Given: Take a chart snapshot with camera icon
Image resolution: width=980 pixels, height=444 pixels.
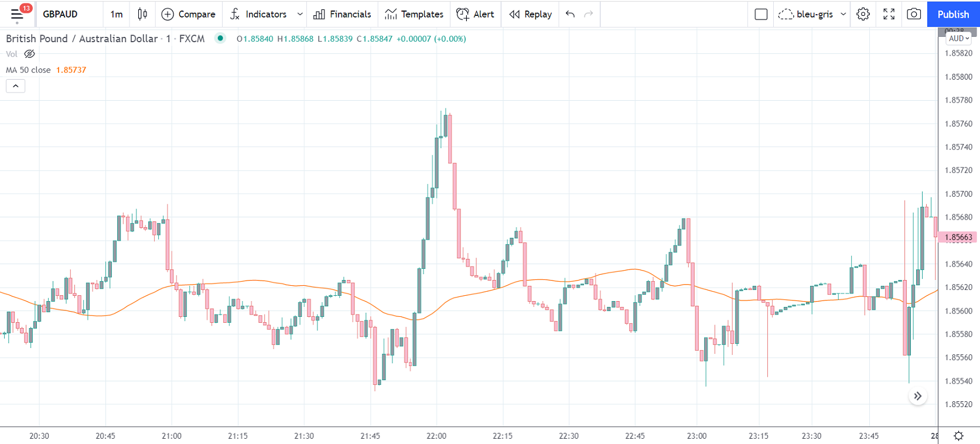Looking at the screenshot, I should coord(914,14).
